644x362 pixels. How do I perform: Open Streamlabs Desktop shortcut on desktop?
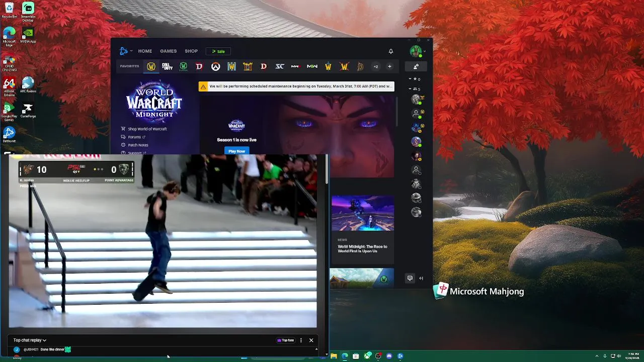[x=28, y=12]
